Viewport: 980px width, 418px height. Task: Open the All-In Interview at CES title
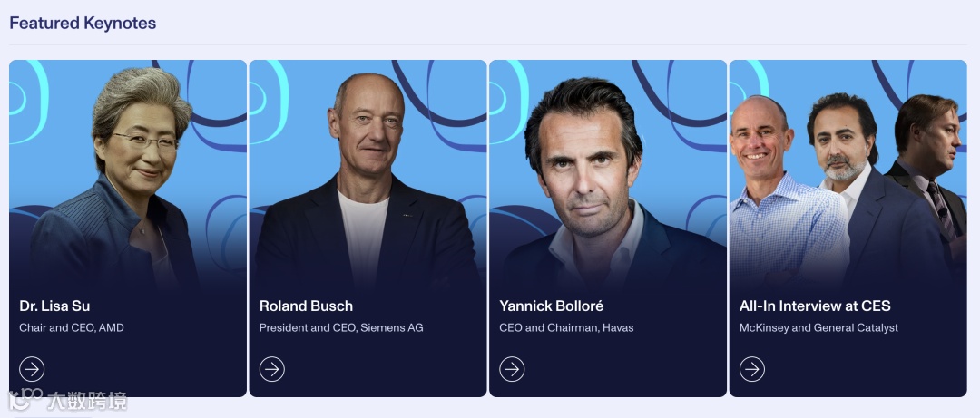click(815, 306)
